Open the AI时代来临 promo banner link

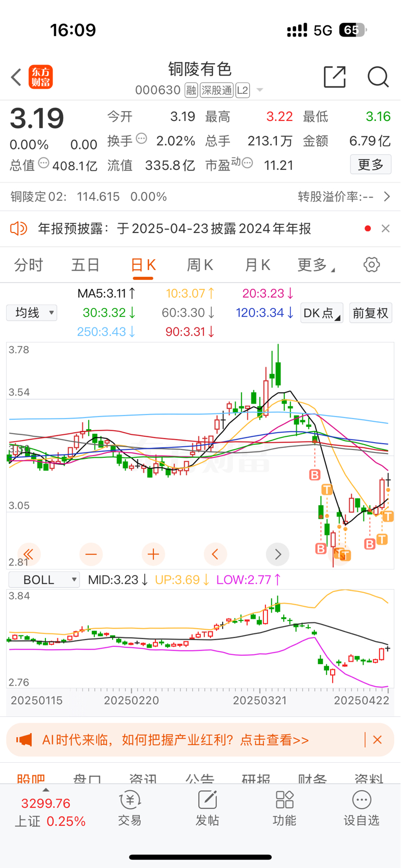click(175, 740)
